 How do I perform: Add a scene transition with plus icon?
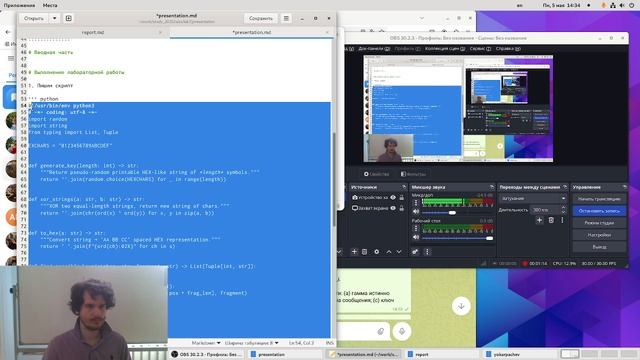pyautogui.click(x=539, y=220)
